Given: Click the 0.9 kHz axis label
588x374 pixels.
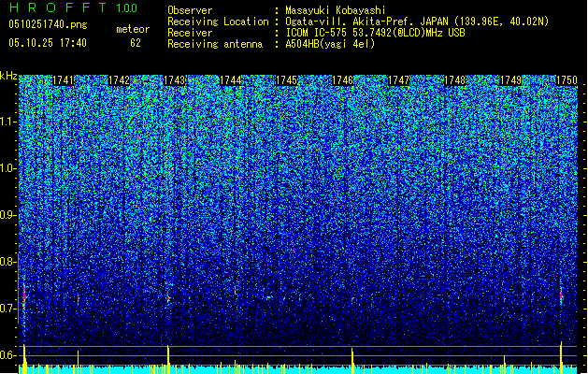Looking at the screenshot, I should click(7, 215).
